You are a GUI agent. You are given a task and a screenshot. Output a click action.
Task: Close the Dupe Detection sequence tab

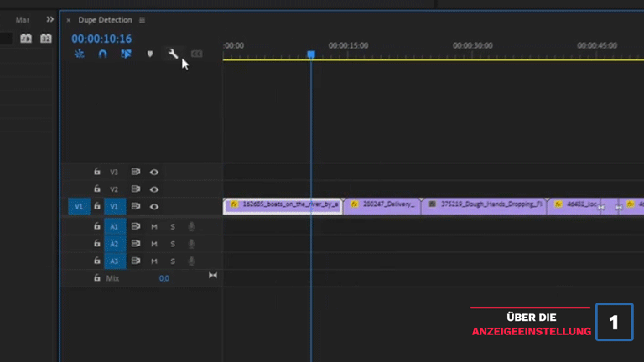[x=69, y=20]
